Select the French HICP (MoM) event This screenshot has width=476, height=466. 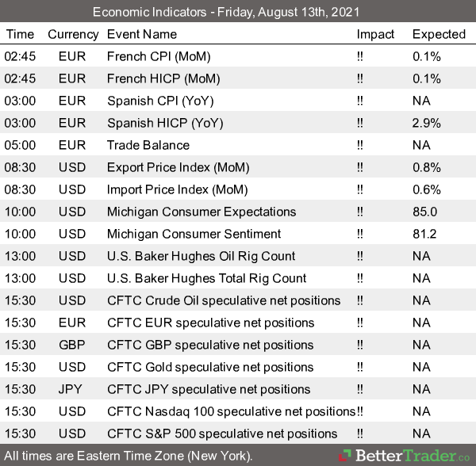(x=163, y=78)
